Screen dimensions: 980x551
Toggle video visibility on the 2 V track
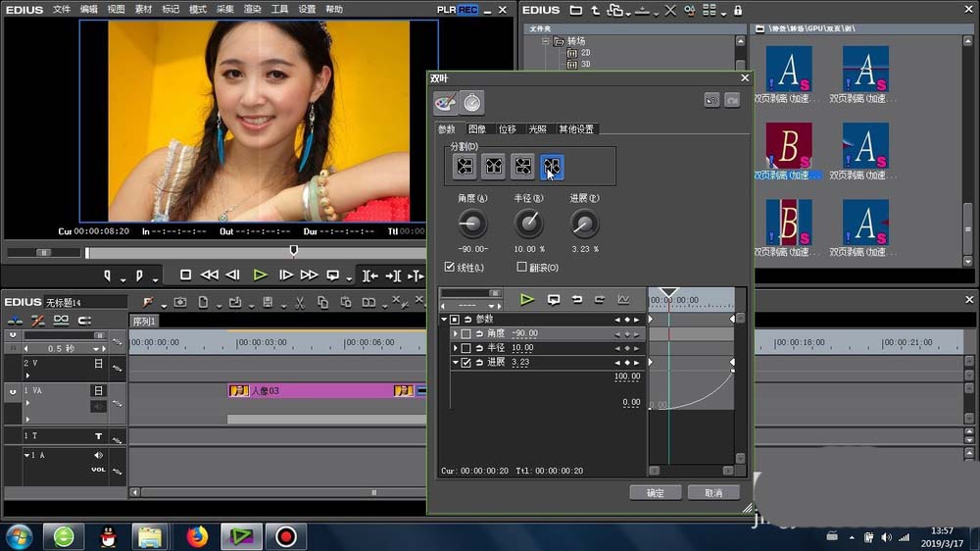[98, 364]
